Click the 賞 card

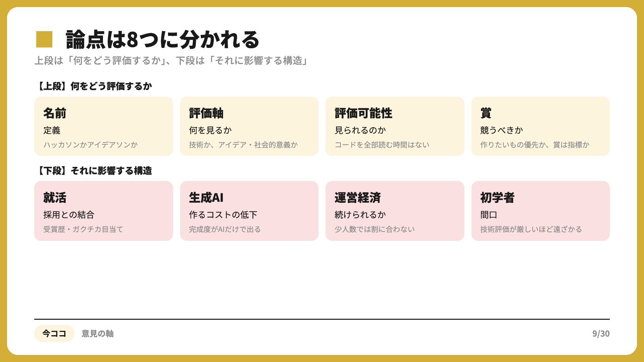click(540, 126)
